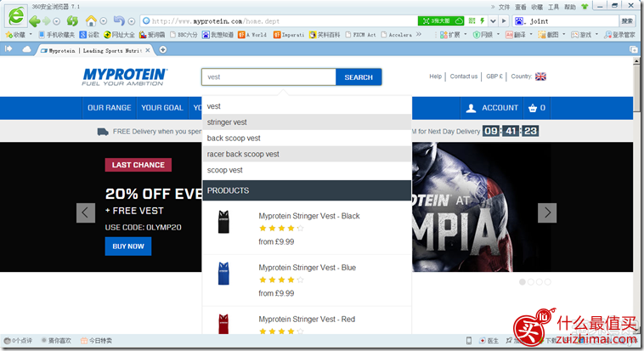The image size is (644, 351).
Task: Click the next slide arrow on banner
Action: tap(547, 213)
